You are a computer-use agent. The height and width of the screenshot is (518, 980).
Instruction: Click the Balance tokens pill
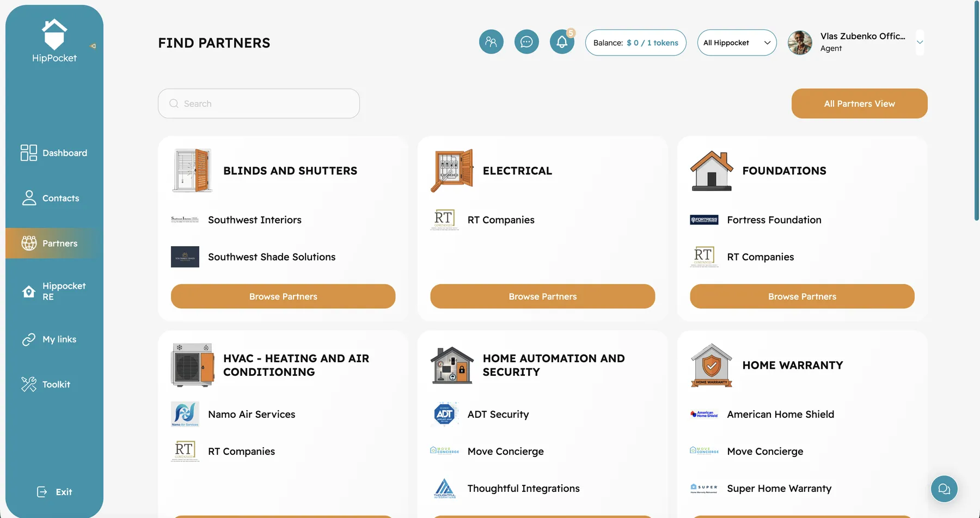click(x=635, y=42)
